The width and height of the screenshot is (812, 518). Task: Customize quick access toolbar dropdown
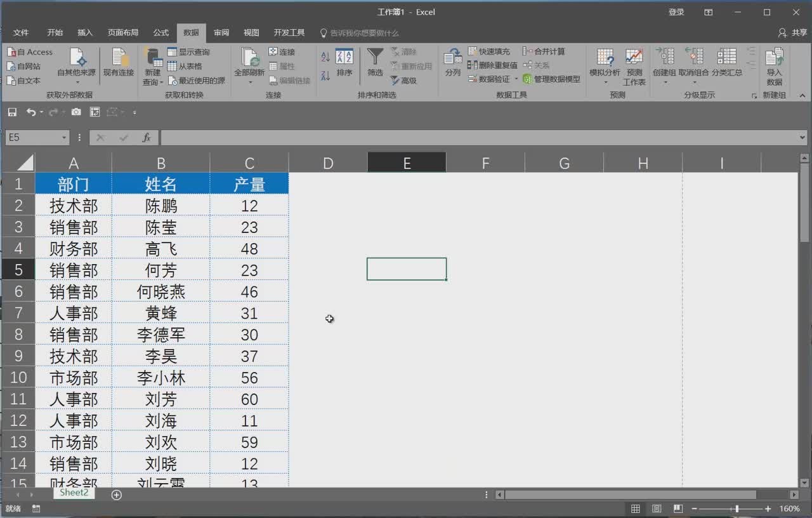point(134,112)
